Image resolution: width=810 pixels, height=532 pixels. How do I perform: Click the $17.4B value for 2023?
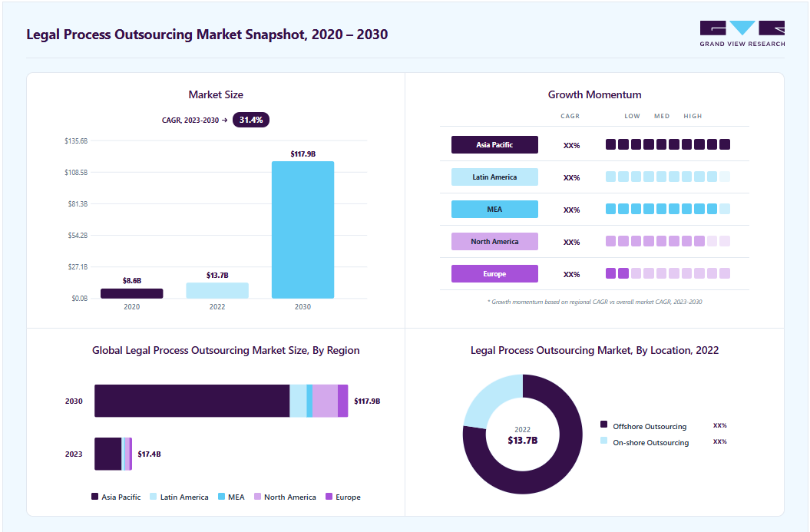[149, 454]
